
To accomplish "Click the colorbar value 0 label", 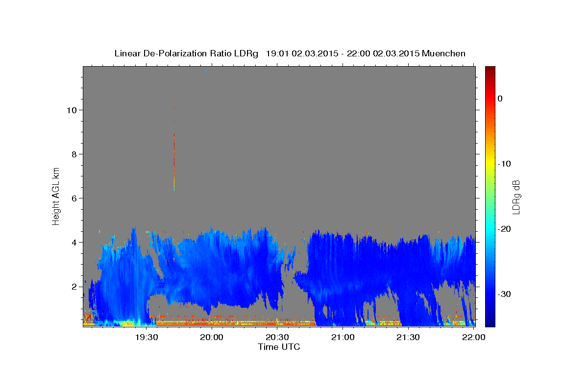I will (x=500, y=98).
